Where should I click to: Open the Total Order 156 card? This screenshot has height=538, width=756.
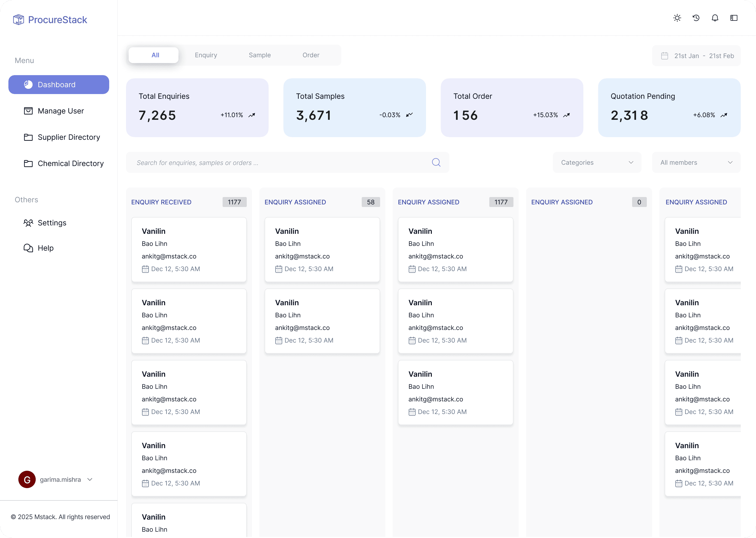pyautogui.click(x=512, y=108)
